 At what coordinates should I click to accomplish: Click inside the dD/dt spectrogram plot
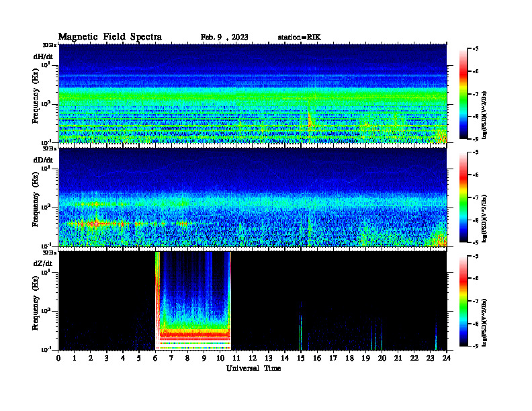click(x=253, y=197)
